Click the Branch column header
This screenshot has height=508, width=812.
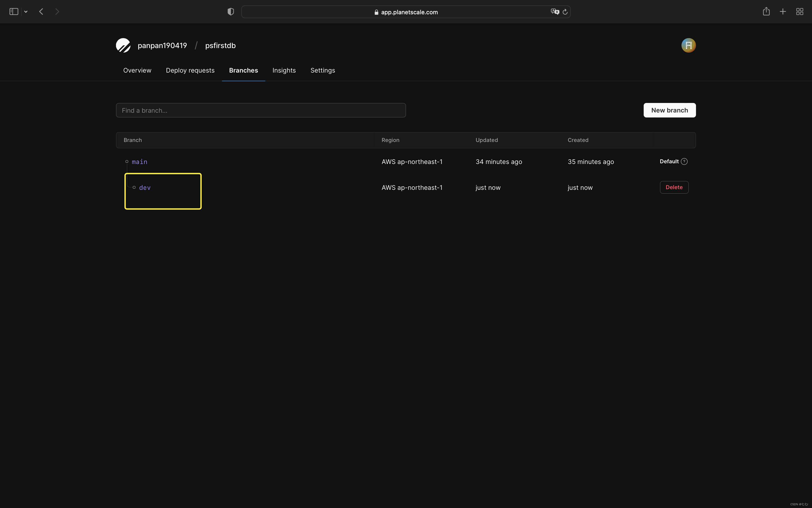(133, 140)
